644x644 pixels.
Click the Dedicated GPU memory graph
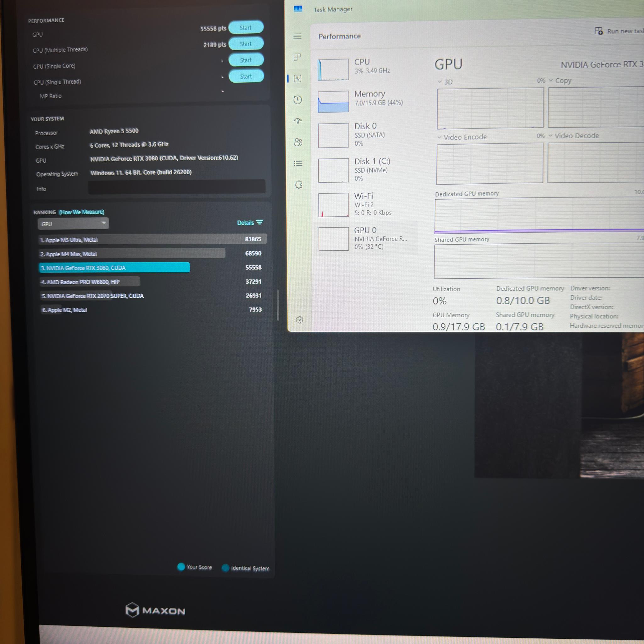(539, 215)
